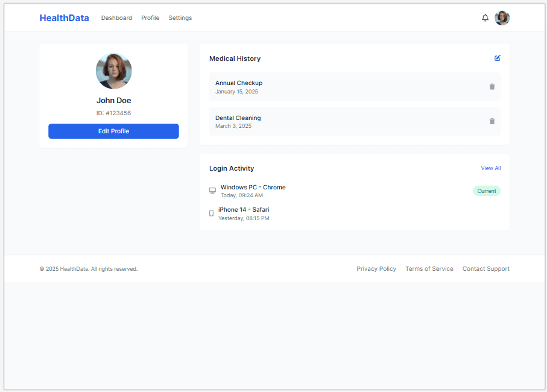The height and width of the screenshot is (392, 547).
Task: Open the Terms of Service link
Action: 429,268
